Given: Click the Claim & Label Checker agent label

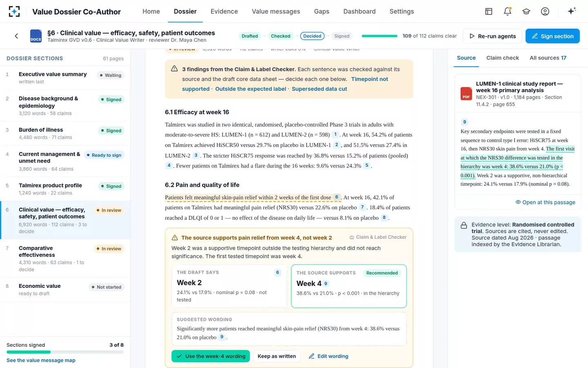Looking at the screenshot, I should click(378, 237).
